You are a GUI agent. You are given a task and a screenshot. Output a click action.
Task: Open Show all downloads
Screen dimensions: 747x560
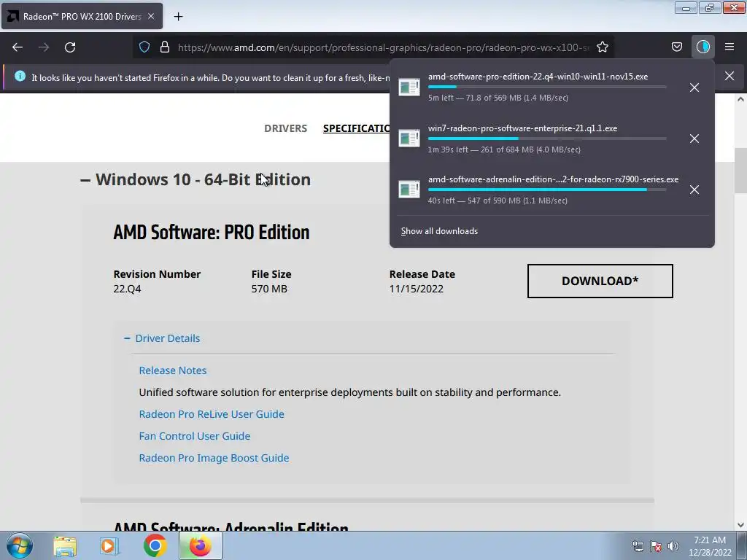[439, 231]
